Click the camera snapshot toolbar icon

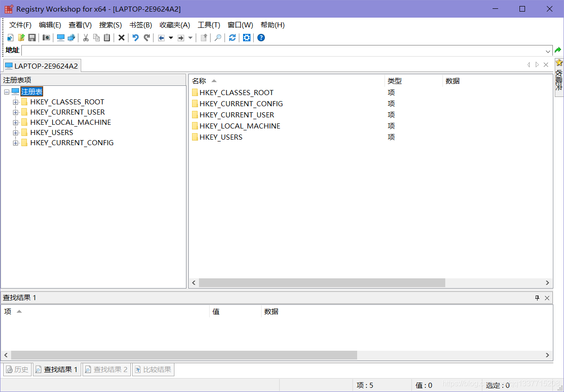pos(46,38)
